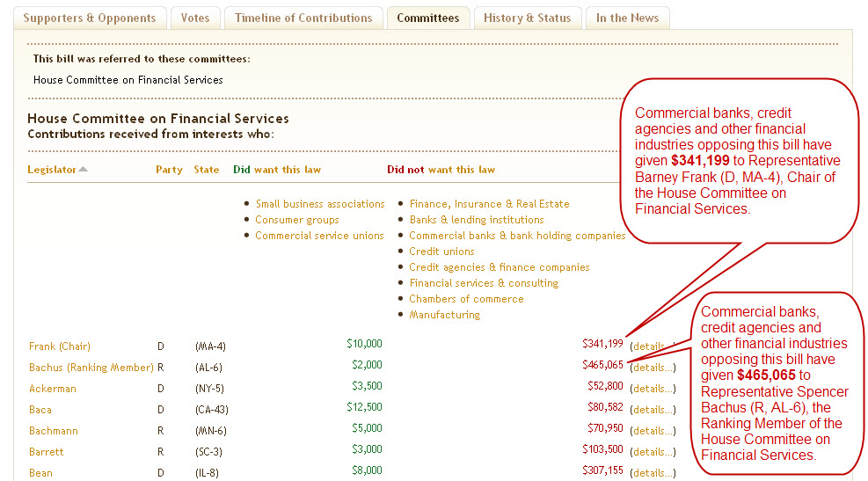
Task: Sort table by State header
Action: coord(206,170)
